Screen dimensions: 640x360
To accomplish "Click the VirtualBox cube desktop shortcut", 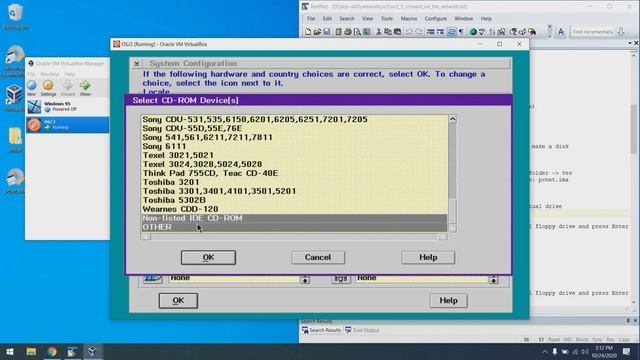I will click(x=14, y=98).
